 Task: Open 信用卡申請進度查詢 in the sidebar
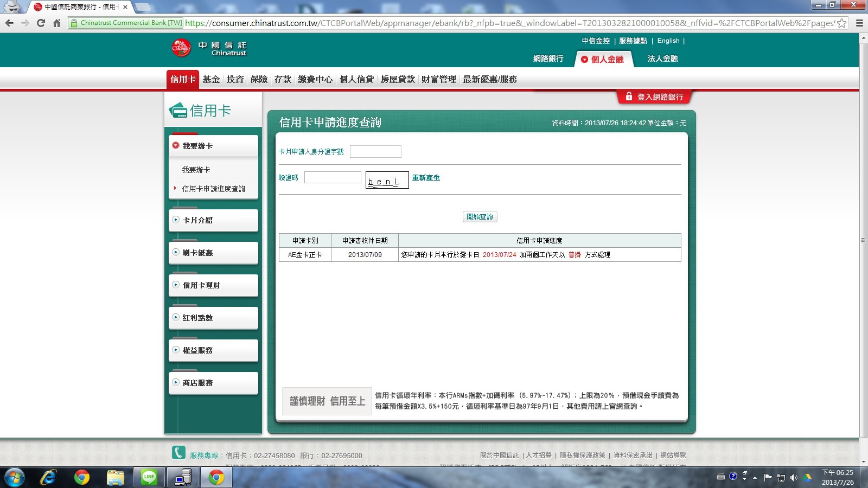click(214, 189)
